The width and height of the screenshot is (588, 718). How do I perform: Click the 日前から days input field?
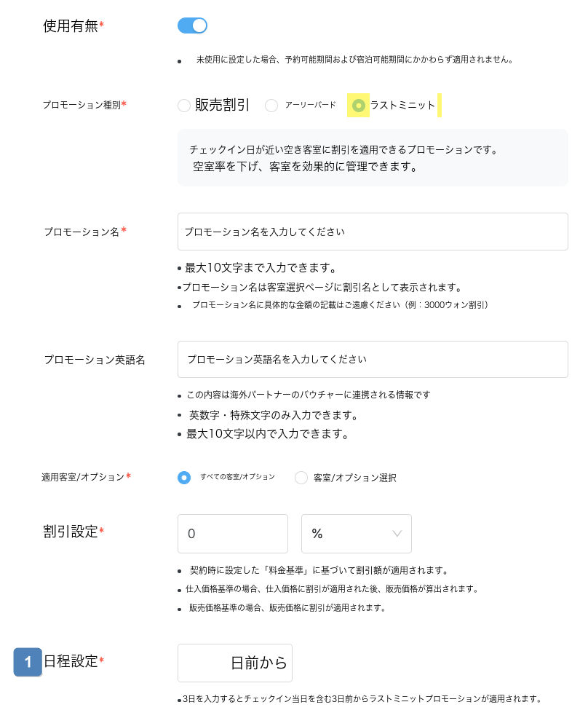235,663
